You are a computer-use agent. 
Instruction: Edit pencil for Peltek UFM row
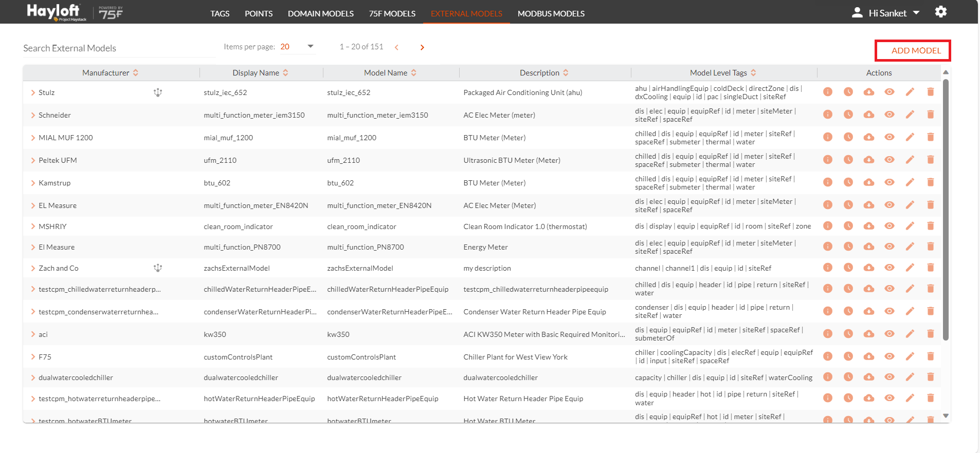910,160
